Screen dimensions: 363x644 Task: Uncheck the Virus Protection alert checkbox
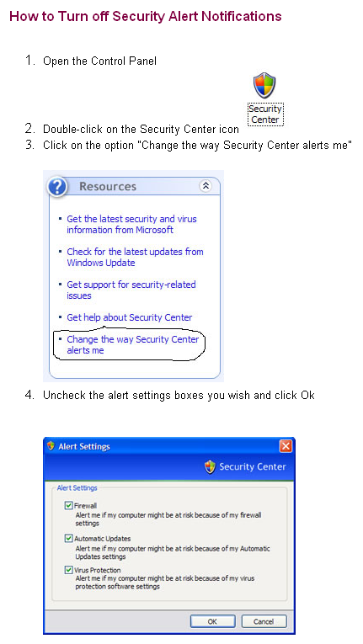point(69,570)
